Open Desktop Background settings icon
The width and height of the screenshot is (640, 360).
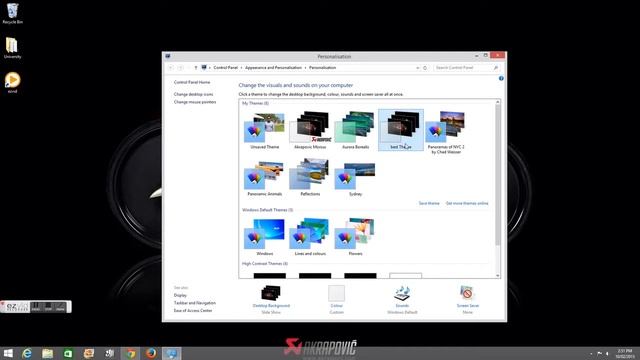coord(271,293)
